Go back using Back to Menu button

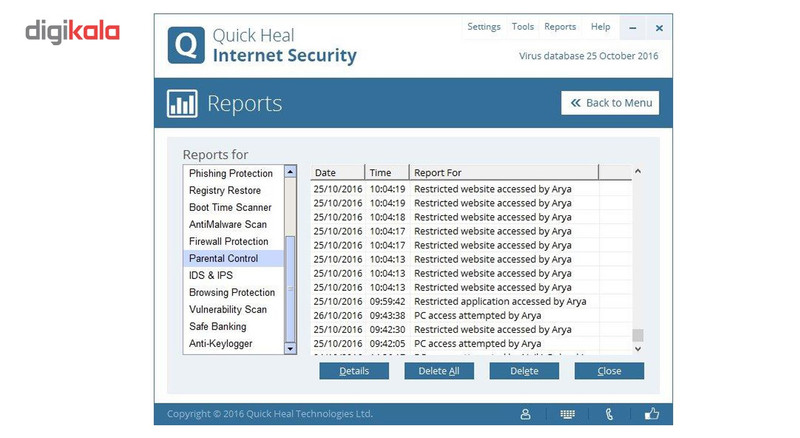pyautogui.click(x=610, y=103)
